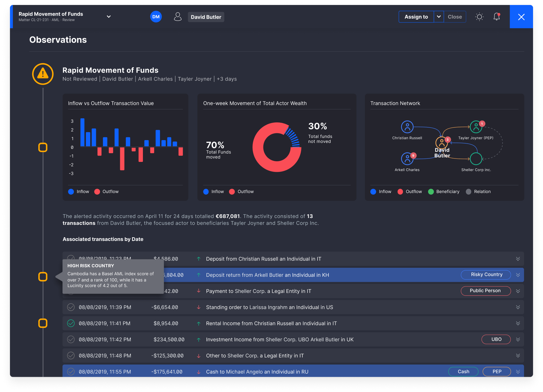543x392 pixels.
Task: Uncheck the reviewed Rental Income transaction
Action: pyautogui.click(x=71, y=323)
